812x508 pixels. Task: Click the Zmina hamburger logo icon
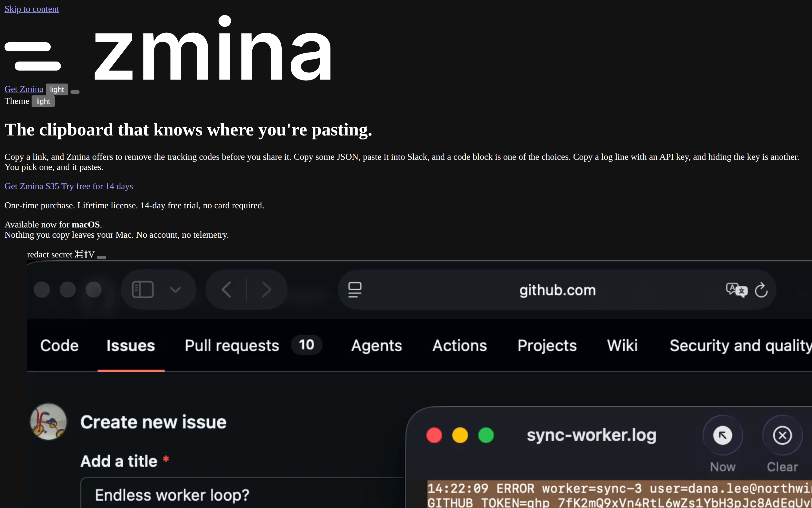[32, 56]
